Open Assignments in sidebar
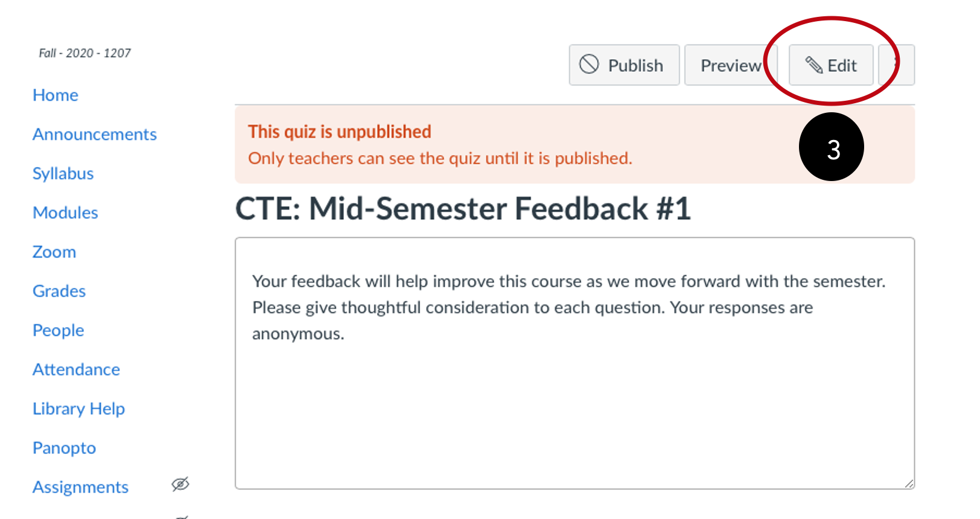This screenshot has height=519, width=980. (x=81, y=487)
